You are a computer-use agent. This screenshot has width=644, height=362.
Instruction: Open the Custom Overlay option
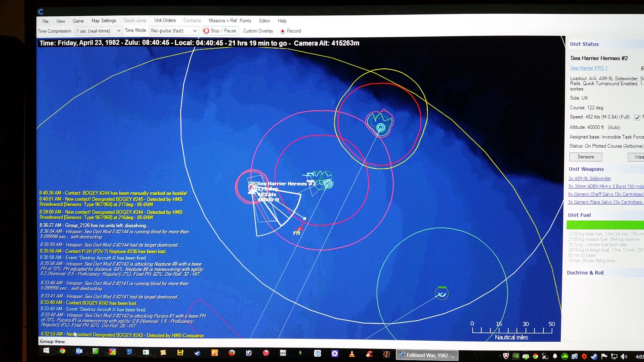(x=258, y=31)
